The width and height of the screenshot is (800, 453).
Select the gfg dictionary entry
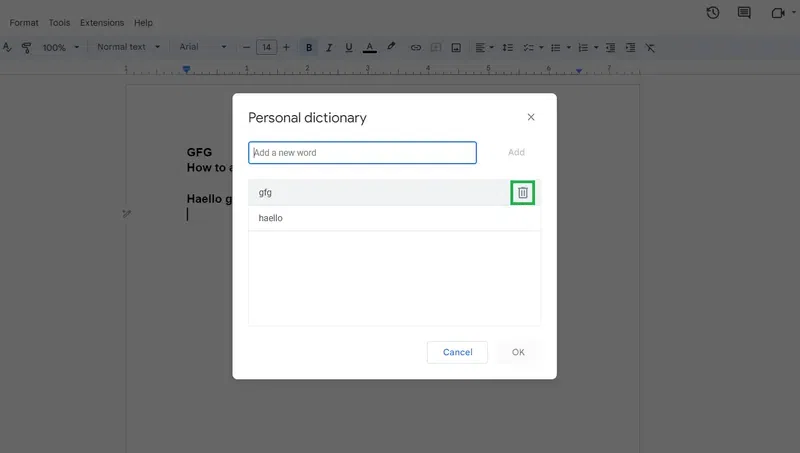(394, 192)
